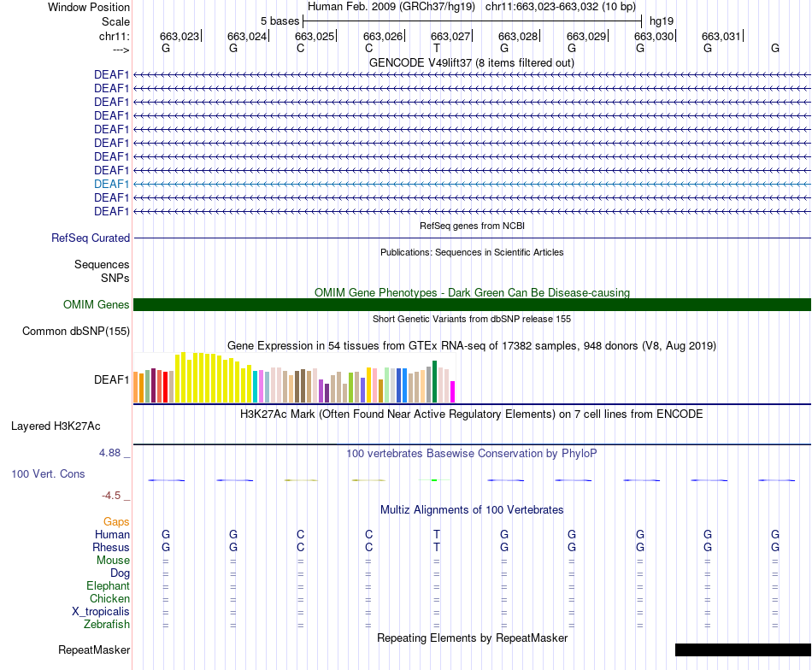Click the -4.5 PhyloP lower scale value
The height and width of the screenshot is (670, 812).
(x=111, y=496)
